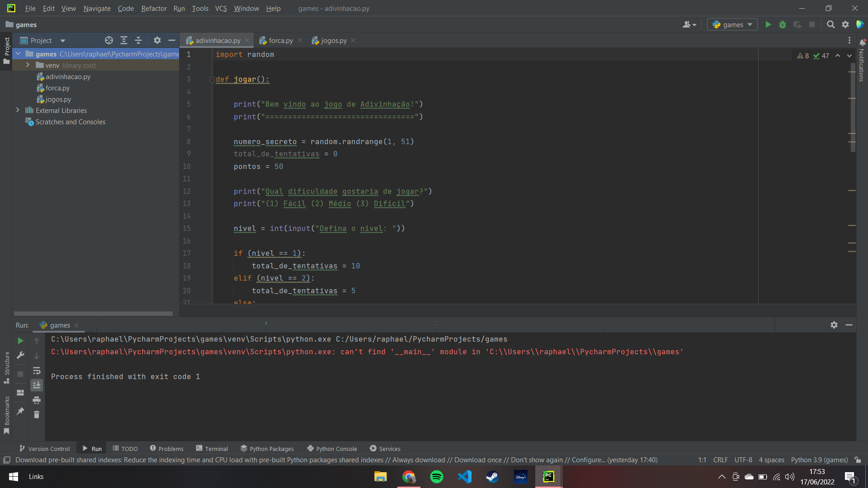Click Project panel horizontal scrollbar
This screenshot has height=488, width=868.
pyautogui.click(x=93, y=313)
